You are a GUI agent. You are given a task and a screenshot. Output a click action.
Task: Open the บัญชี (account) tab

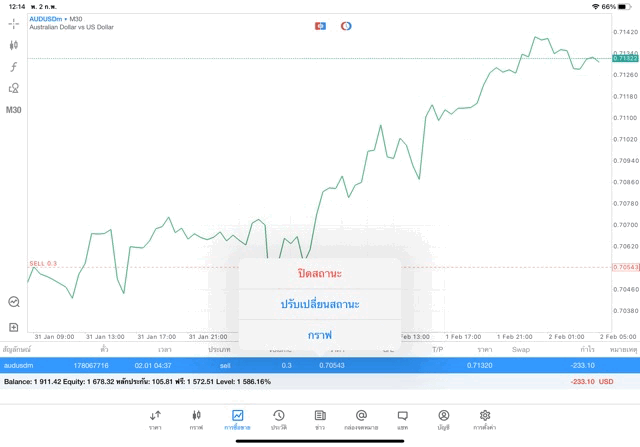pos(443,419)
